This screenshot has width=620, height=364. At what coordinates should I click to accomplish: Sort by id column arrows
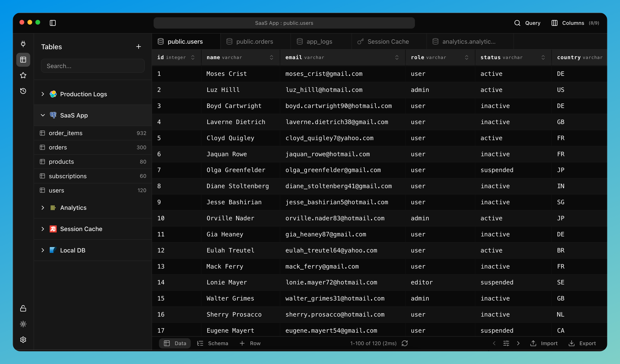pos(193,57)
